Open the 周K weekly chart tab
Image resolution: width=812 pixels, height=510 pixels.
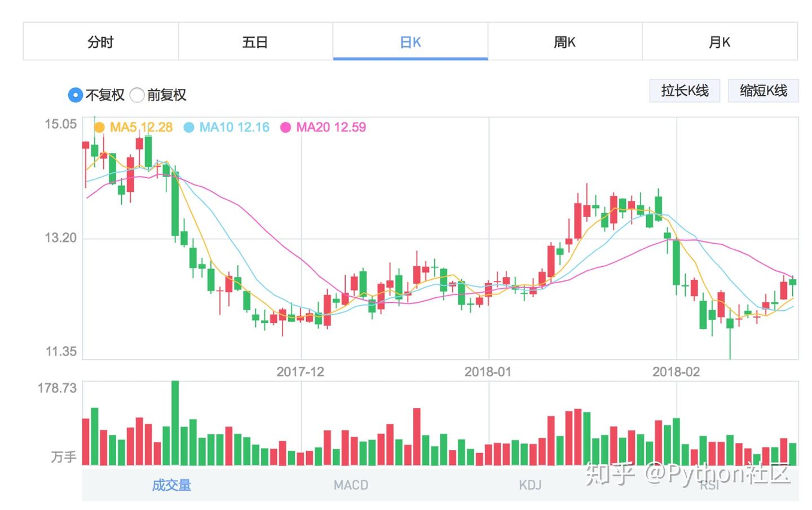click(564, 41)
